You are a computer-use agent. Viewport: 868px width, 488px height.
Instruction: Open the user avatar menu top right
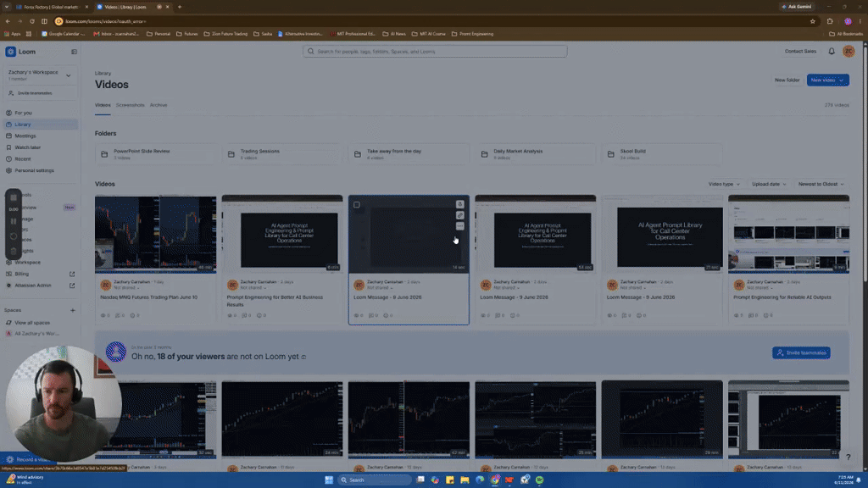pyautogui.click(x=849, y=51)
